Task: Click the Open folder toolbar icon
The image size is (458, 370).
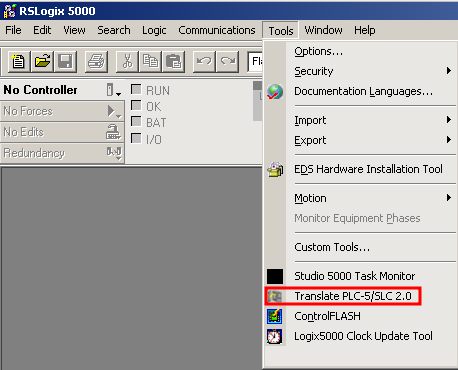Action: coord(42,62)
